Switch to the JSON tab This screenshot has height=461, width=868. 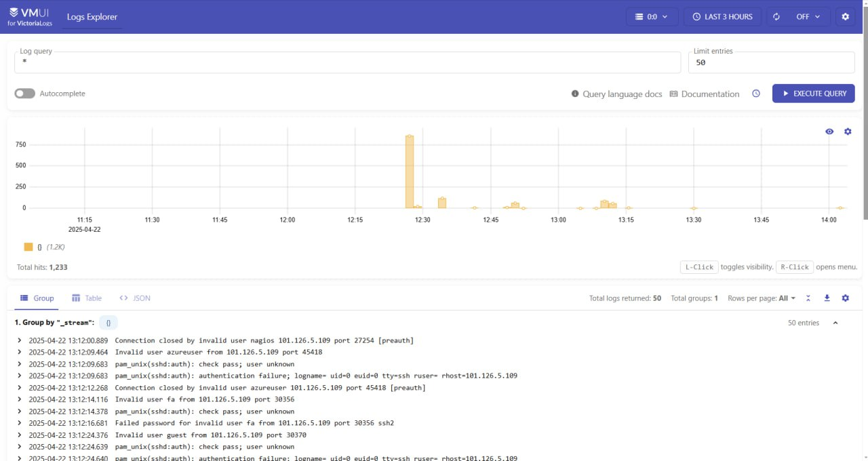pos(135,298)
